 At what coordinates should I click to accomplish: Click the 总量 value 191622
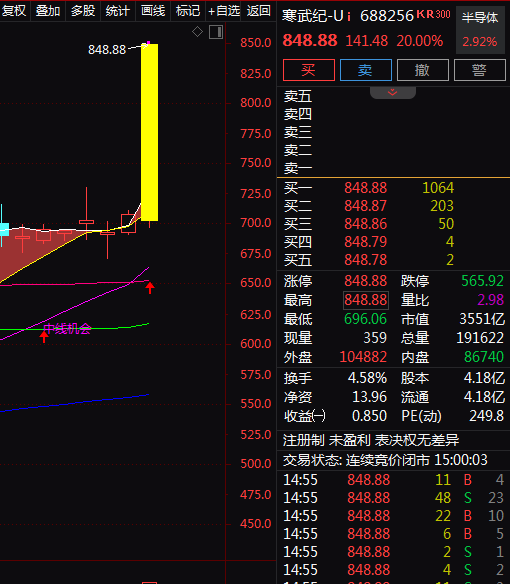coord(480,338)
